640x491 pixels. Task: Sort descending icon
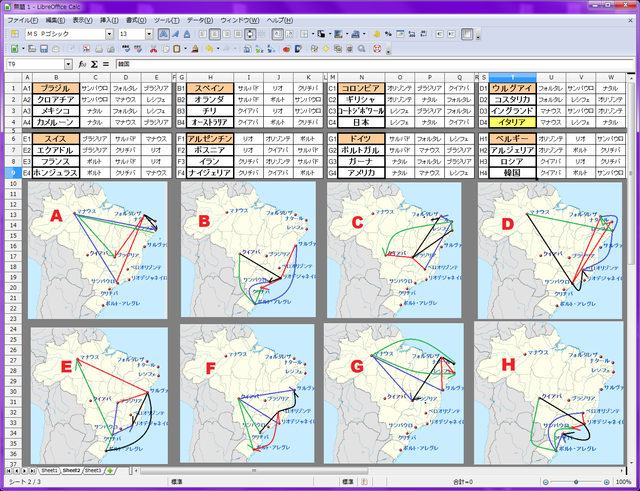tap(271, 49)
